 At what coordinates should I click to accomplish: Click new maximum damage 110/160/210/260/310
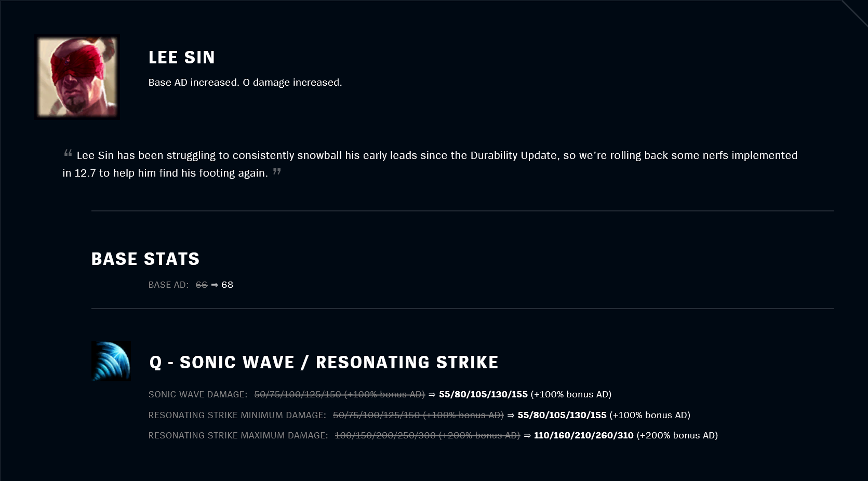click(584, 435)
